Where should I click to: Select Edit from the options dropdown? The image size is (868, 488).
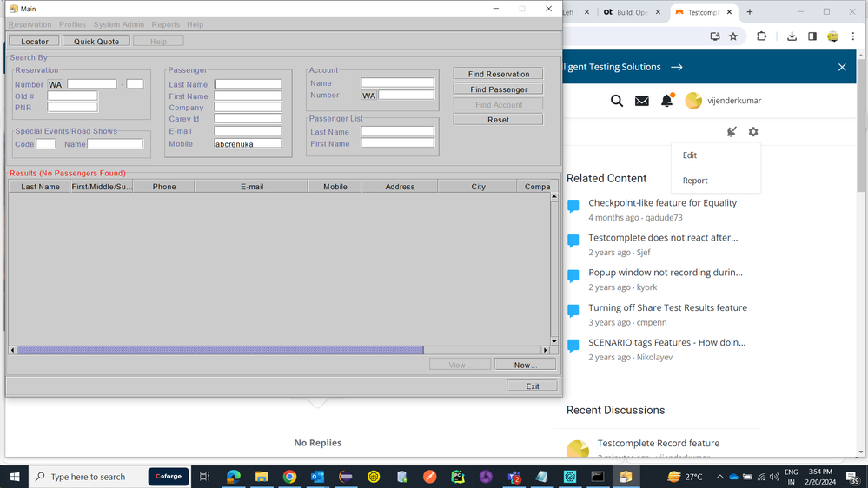pos(690,155)
